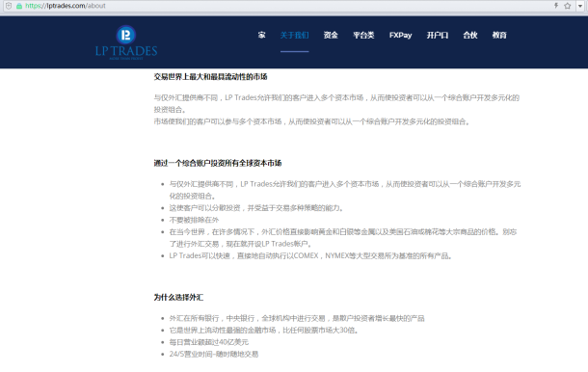This screenshot has width=588, height=372.
Task: Open the 家 home menu item
Action: 262,35
